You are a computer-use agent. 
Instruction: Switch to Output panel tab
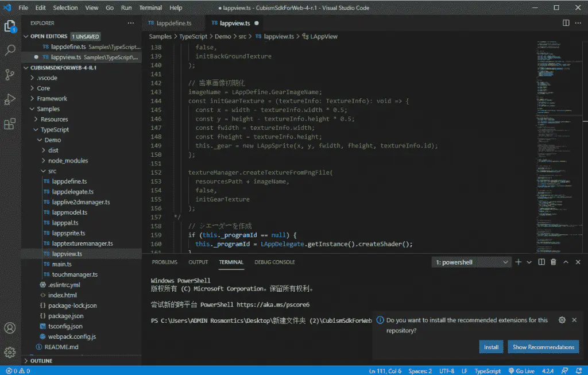point(198,262)
